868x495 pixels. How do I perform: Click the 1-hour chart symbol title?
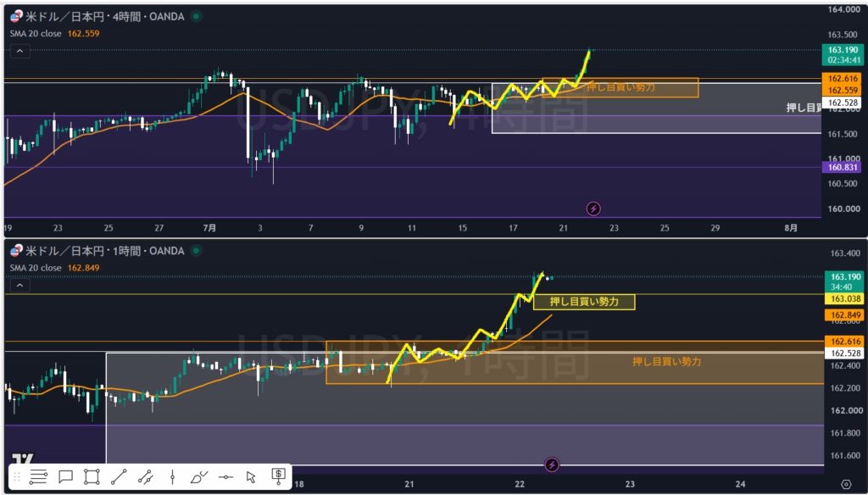[x=104, y=251]
